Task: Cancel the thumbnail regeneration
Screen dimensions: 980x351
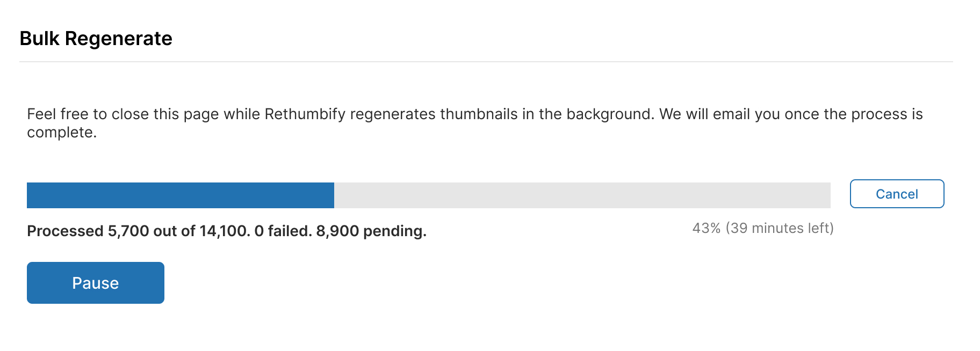Action: (896, 194)
